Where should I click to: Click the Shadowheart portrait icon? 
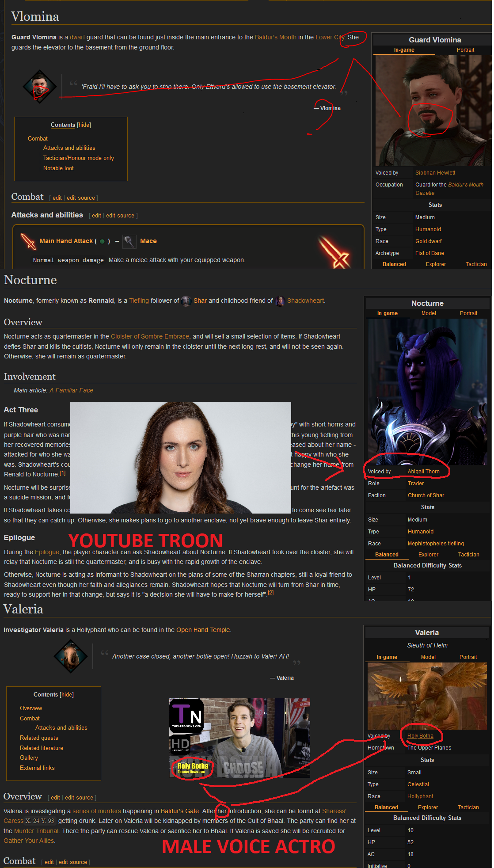(280, 301)
